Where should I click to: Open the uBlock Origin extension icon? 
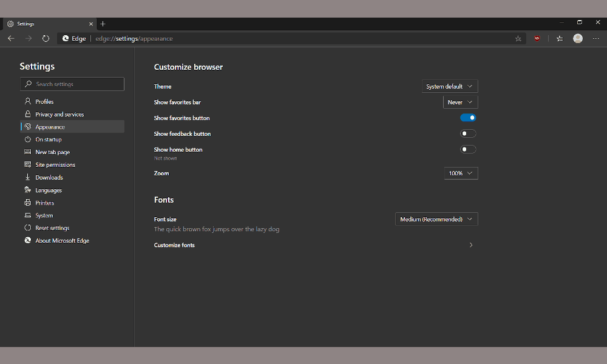537,38
